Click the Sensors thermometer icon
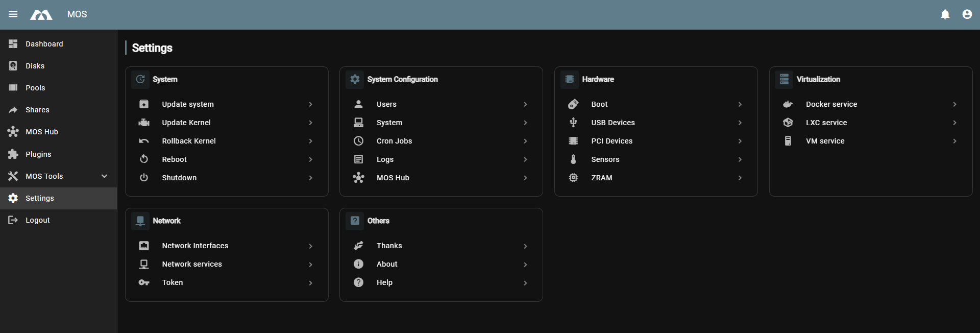Image resolution: width=980 pixels, height=333 pixels. coord(573,159)
